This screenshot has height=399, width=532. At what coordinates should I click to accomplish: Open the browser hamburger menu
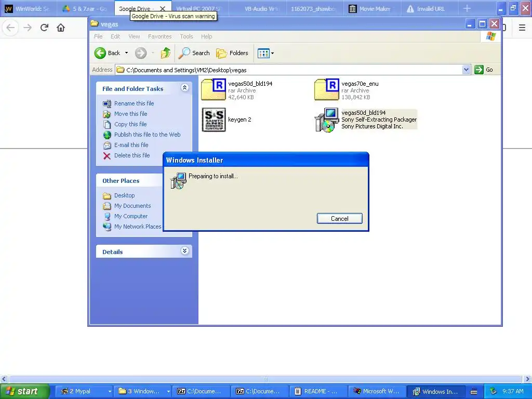click(x=522, y=28)
